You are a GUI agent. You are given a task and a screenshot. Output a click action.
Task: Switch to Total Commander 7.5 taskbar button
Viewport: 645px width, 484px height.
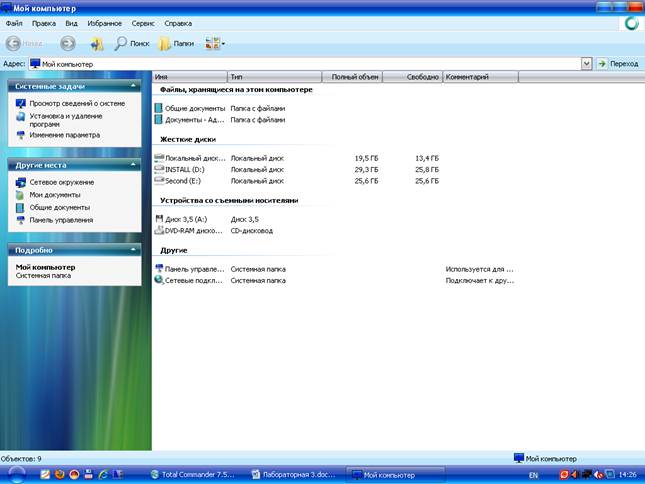(x=193, y=475)
